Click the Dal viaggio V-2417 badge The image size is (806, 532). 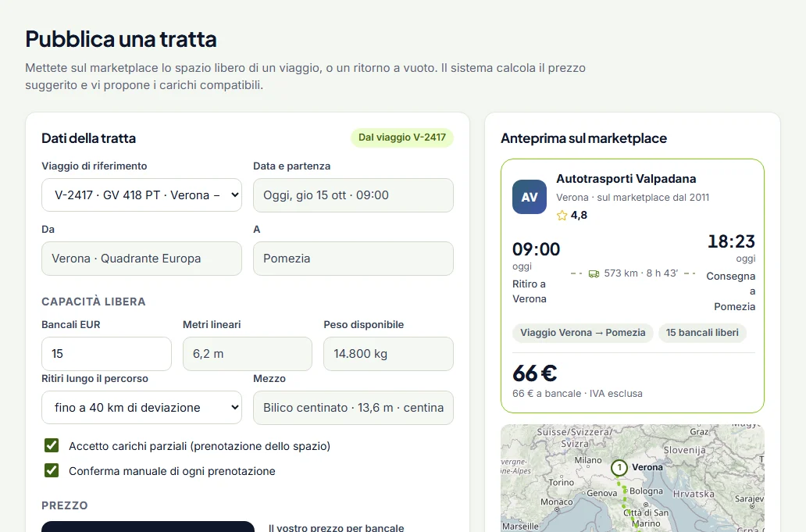[402, 137]
